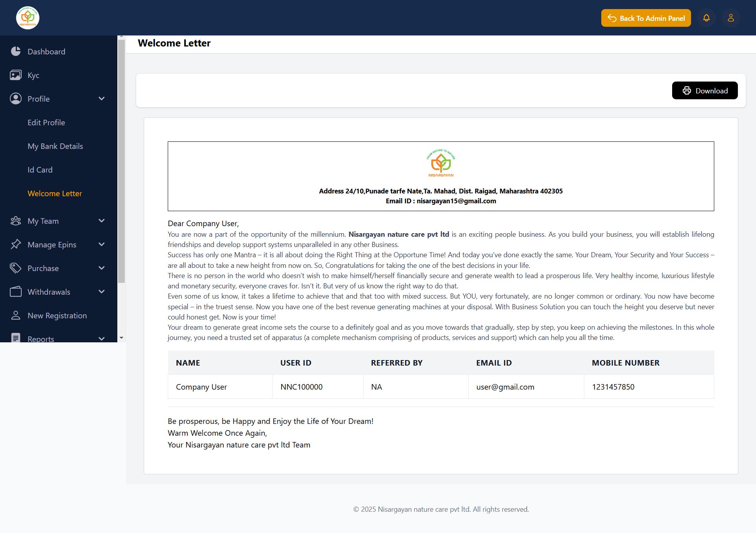Open Id Card page
Image resolution: width=756 pixels, height=533 pixels.
40,170
